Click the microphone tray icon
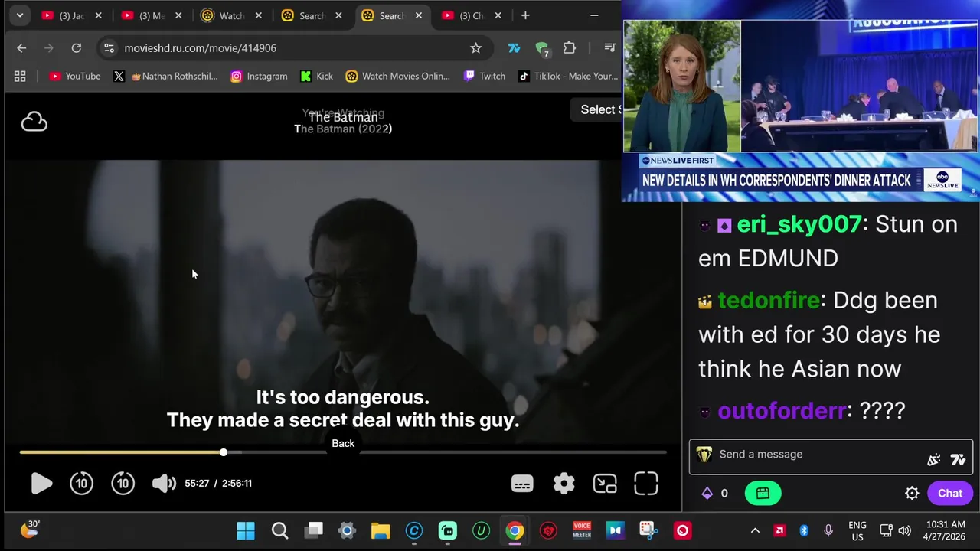 click(x=828, y=530)
